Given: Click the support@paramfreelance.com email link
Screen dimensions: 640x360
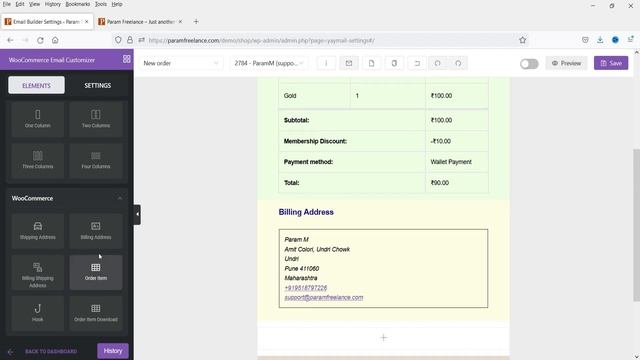Looking at the screenshot, I should (x=324, y=298).
